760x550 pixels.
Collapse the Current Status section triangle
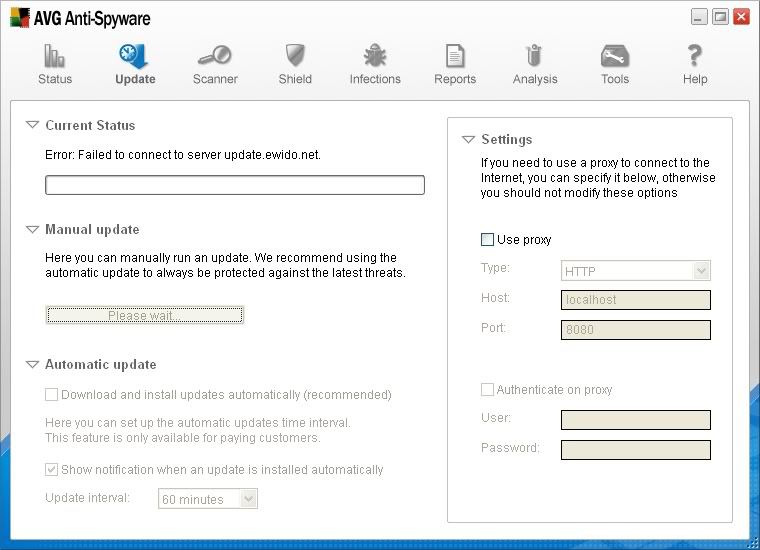click(32, 125)
